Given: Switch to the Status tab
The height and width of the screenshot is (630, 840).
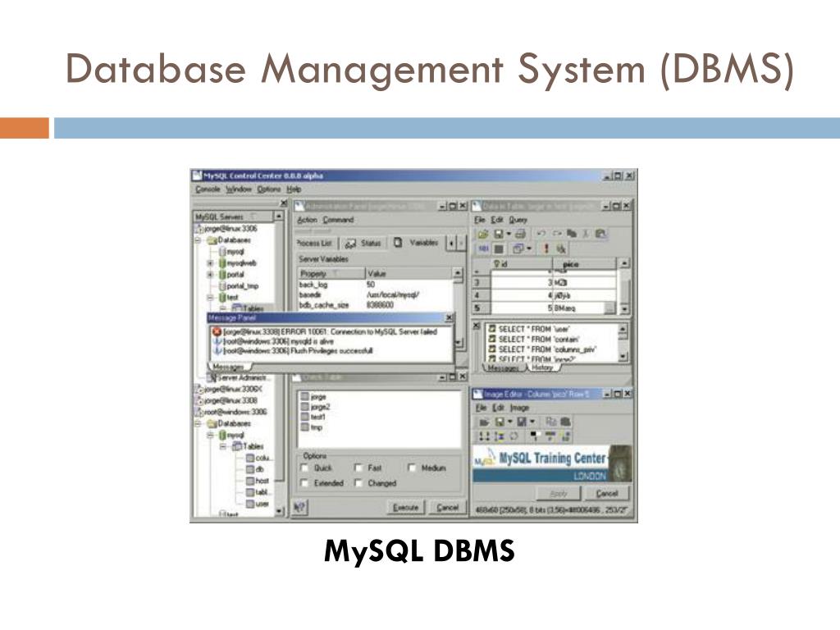Looking at the screenshot, I should coord(363,243).
